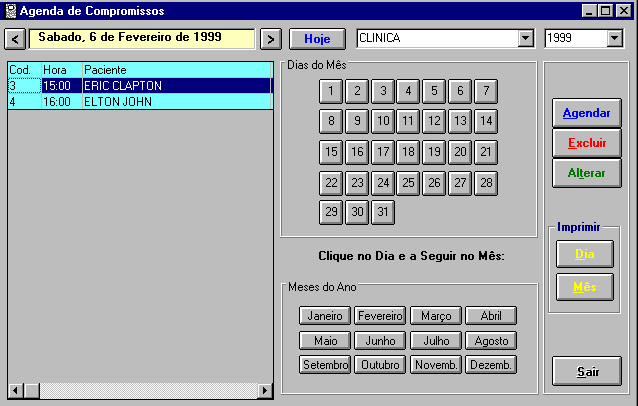The image size is (638, 406).
Task: Click day 24 button
Action: point(383,183)
